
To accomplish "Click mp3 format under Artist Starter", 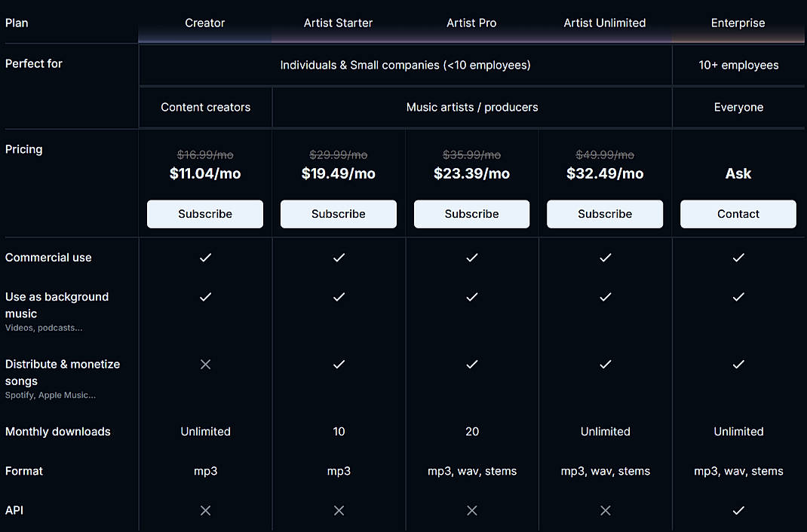I will point(339,472).
